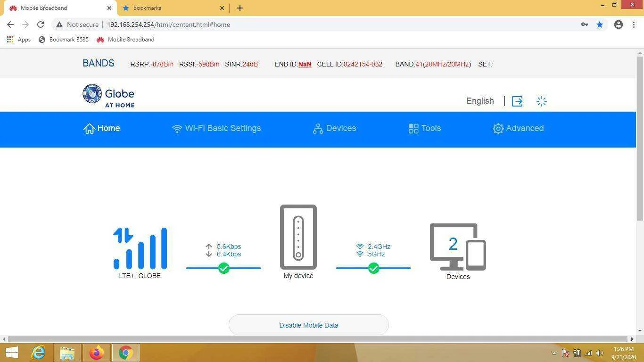Open the Apps shortcut in bookmarks bar
This screenshot has height=362, width=644.
click(19, 40)
